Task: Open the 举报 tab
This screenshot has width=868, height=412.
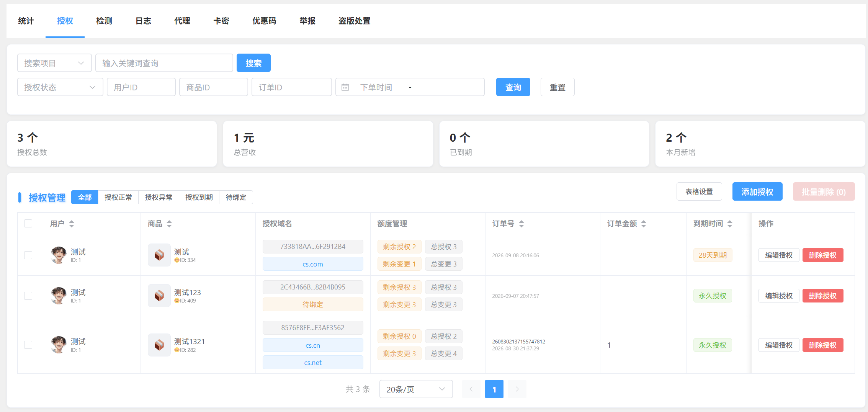Action: pyautogui.click(x=307, y=21)
